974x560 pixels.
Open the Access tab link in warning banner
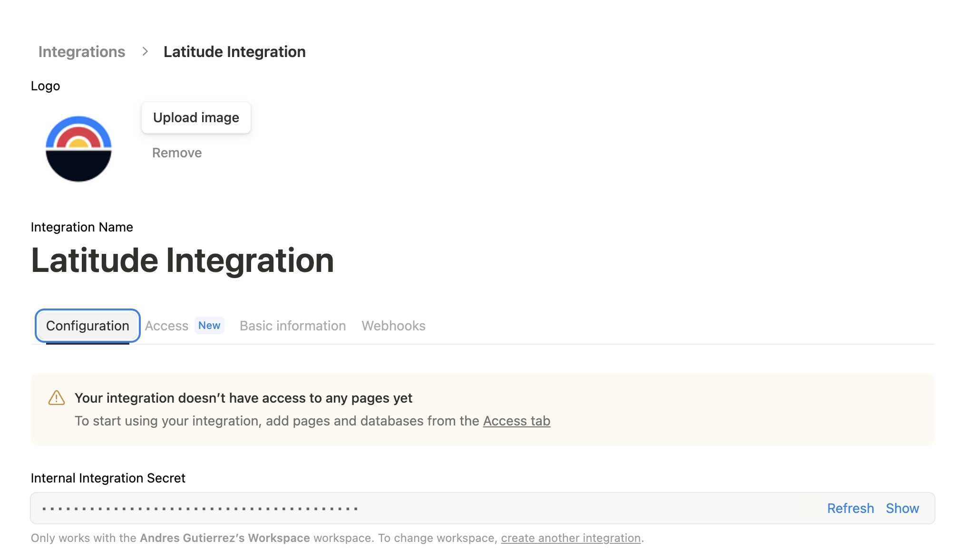(x=516, y=421)
